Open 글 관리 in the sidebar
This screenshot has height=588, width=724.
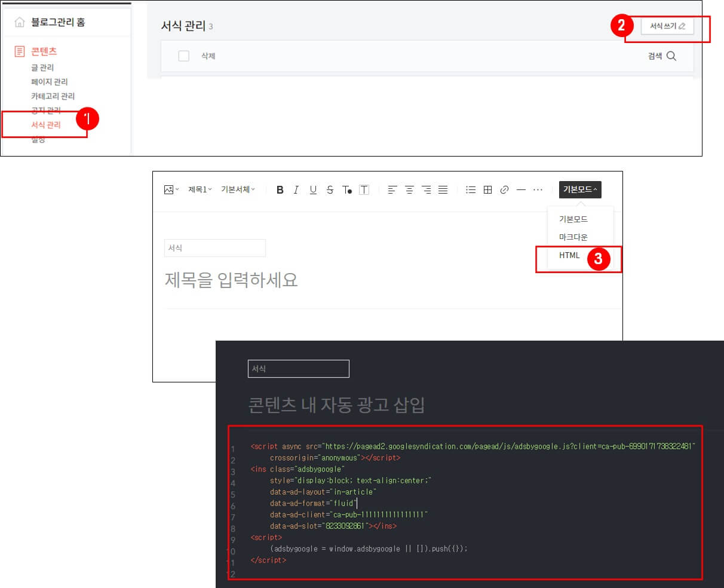click(42, 68)
